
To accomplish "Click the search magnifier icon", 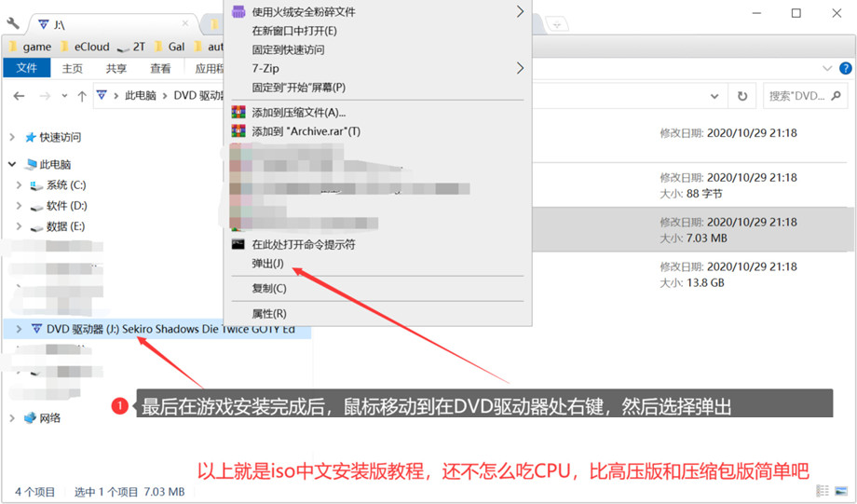I will [x=836, y=96].
